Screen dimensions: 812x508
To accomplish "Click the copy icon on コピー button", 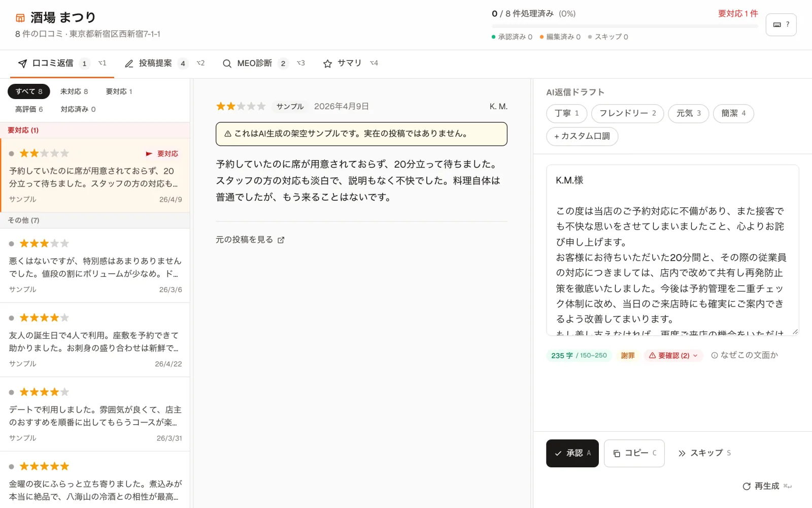I will [617, 453].
